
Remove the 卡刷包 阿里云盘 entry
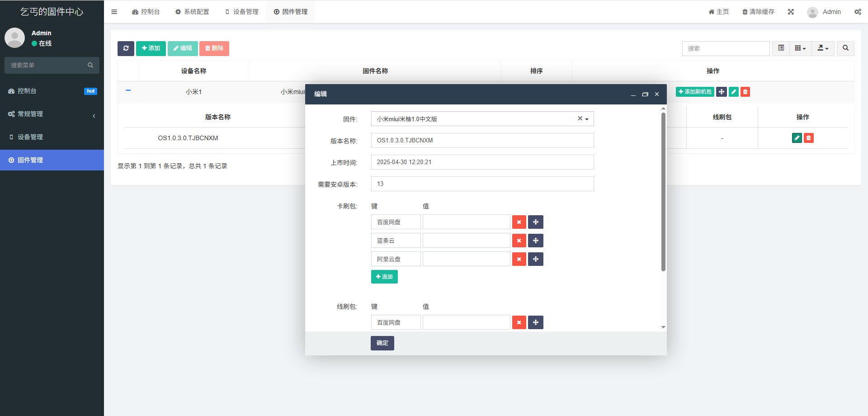[x=519, y=259]
